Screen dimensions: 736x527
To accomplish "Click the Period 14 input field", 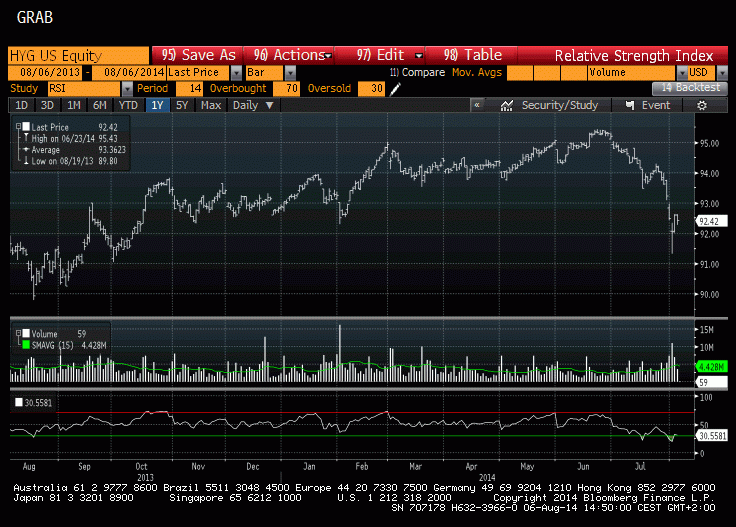I will (x=189, y=89).
